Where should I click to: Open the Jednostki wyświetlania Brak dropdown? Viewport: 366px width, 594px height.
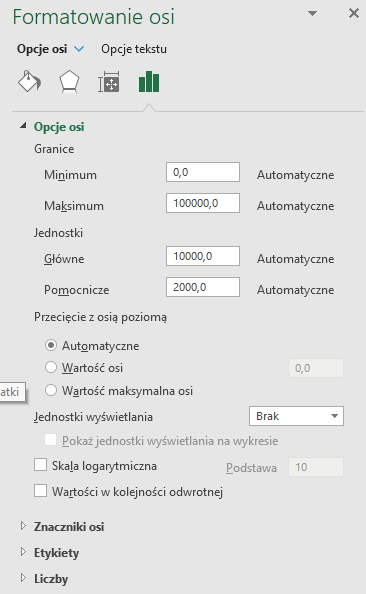click(297, 416)
